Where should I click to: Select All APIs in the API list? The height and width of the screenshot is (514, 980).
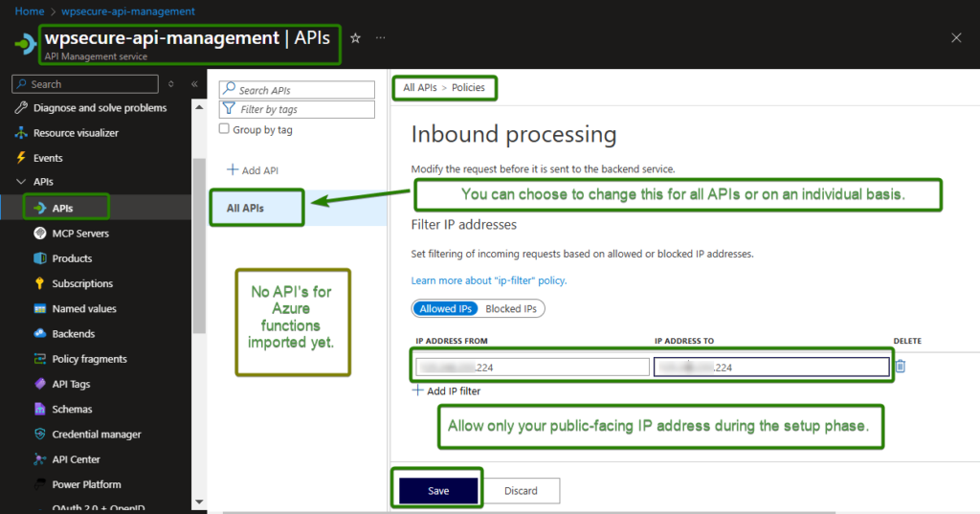point(246,208)
